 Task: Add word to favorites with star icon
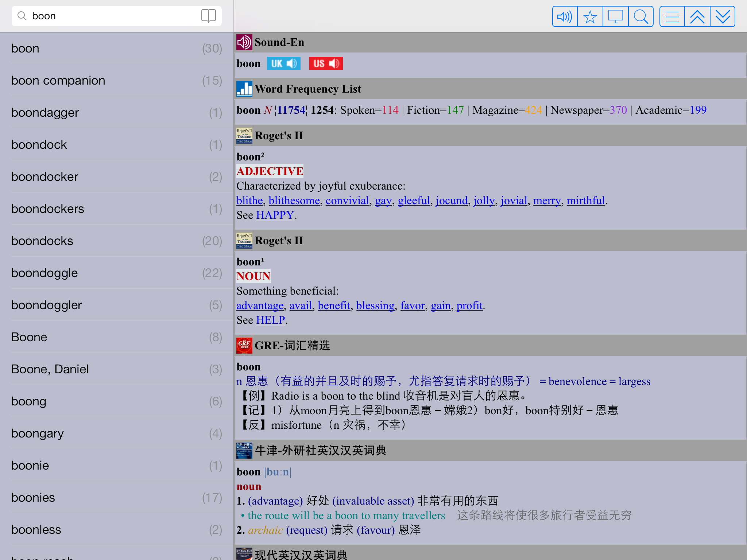pos(590,16)
